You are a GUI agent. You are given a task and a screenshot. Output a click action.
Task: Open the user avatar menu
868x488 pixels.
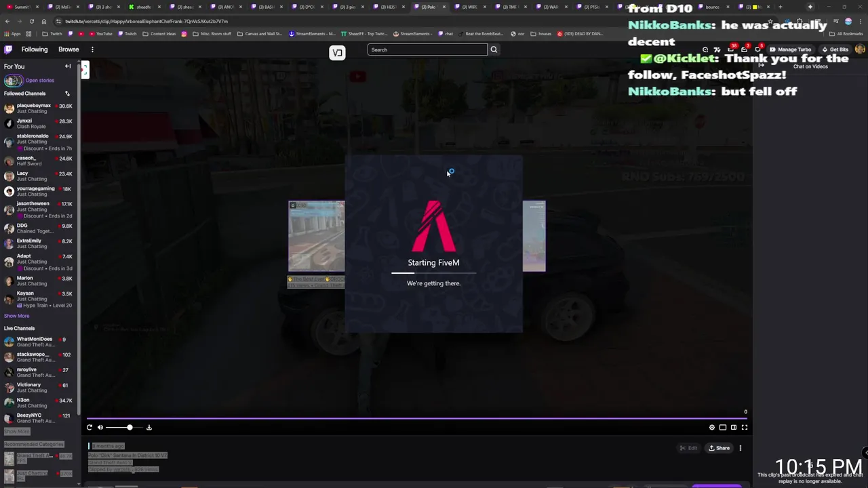point(860,49)
